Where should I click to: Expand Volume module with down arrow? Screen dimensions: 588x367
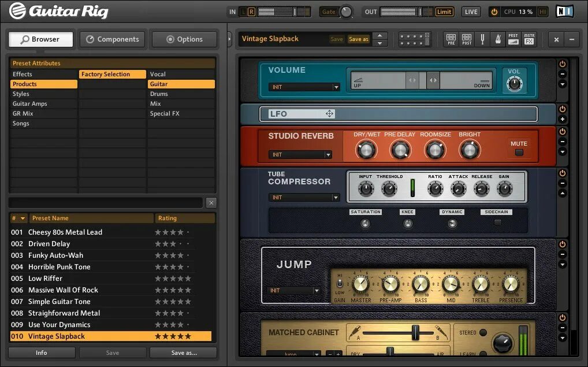(x=562, y=84)
